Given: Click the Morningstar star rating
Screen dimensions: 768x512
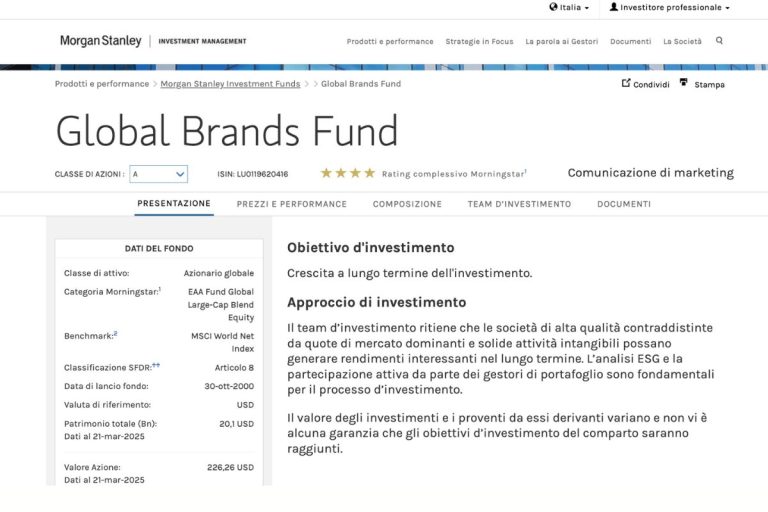Looking at the screenshot, I should [x=348, y=173].
